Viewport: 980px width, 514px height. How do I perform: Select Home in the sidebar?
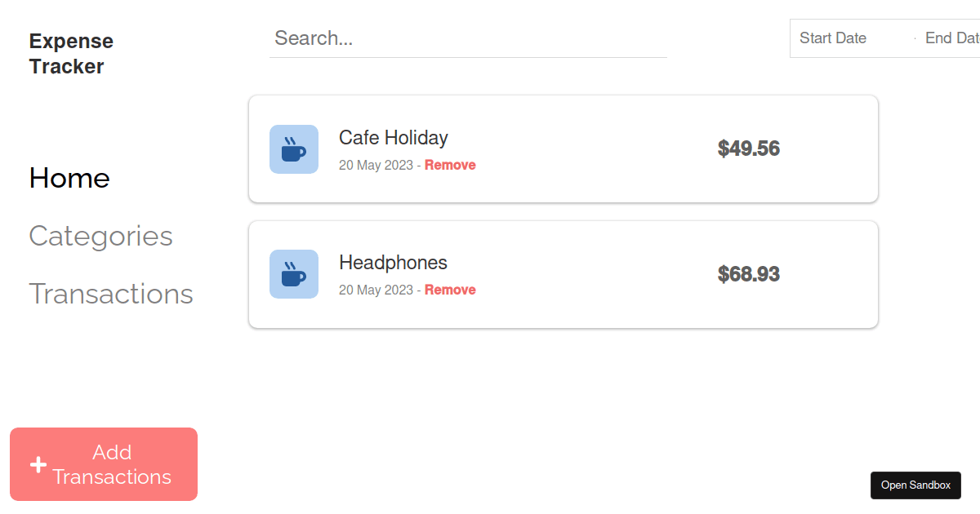tap(69, 178)
